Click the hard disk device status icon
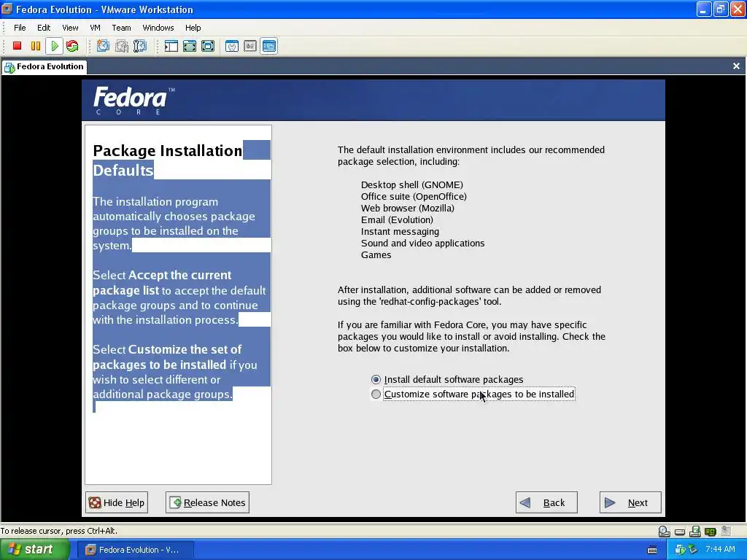Viewport: 747px width, 560px height. (x=680, y=532)
